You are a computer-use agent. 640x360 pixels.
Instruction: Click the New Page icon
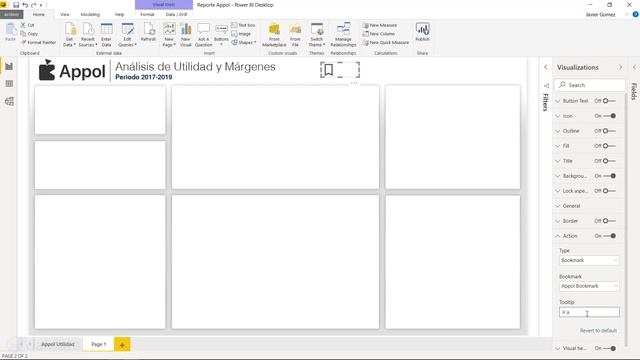coord(169,29)
